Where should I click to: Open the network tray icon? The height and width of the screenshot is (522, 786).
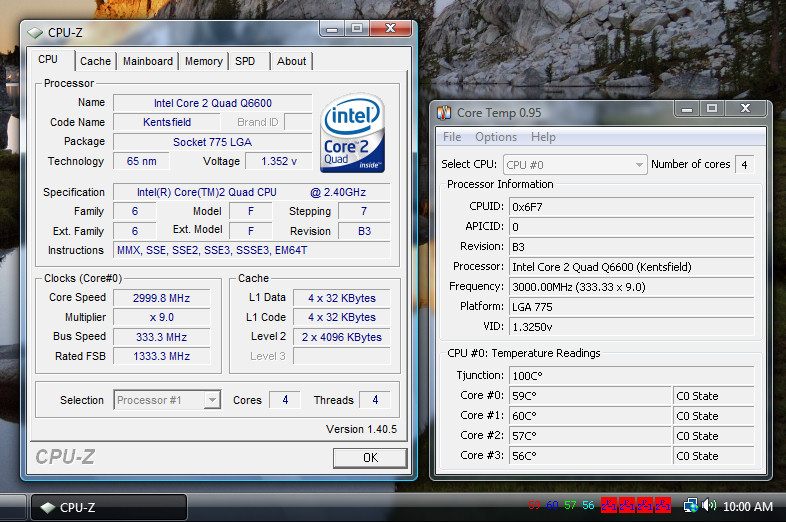[x=691, y=505]
